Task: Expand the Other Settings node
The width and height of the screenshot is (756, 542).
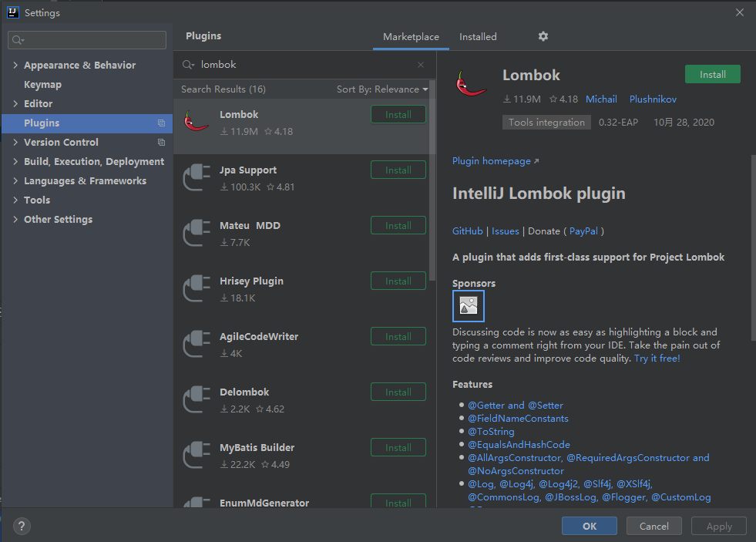Action: click(x=15, y=220)
